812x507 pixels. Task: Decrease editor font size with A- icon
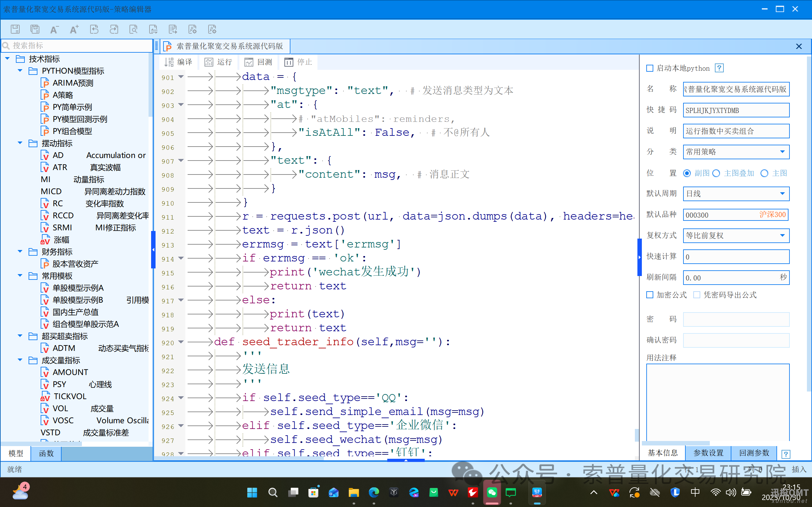click(54, 29)
